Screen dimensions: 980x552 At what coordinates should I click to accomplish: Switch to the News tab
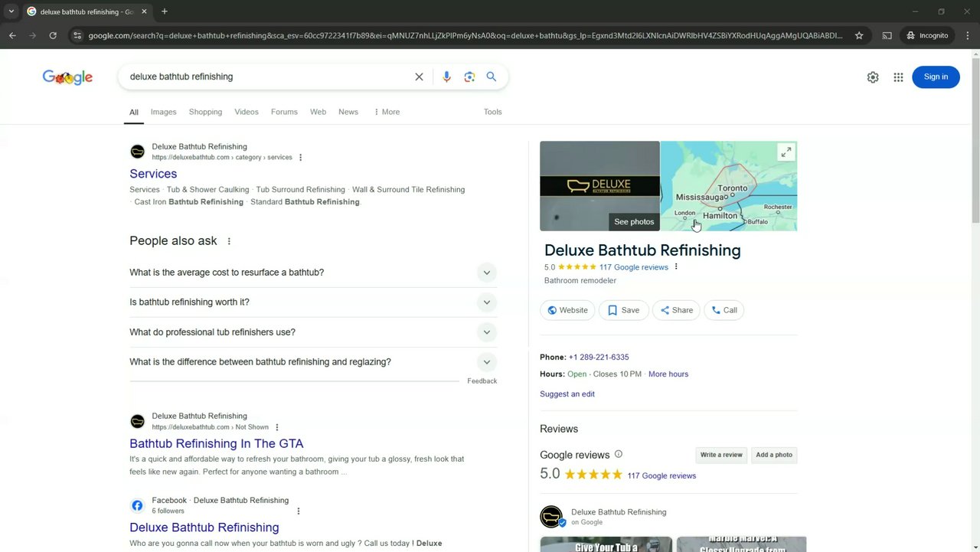[x=348, y=112]
